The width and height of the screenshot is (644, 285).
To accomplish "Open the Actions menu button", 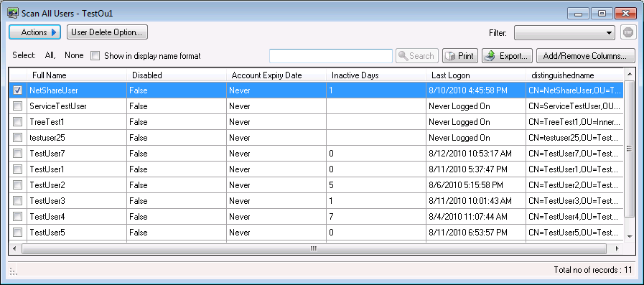I will tap(35, 32).
